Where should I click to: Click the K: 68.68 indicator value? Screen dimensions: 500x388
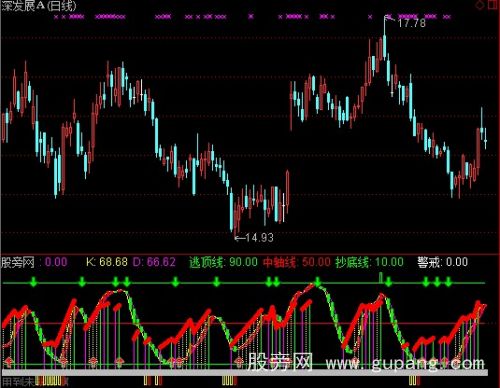pos(107,262)
